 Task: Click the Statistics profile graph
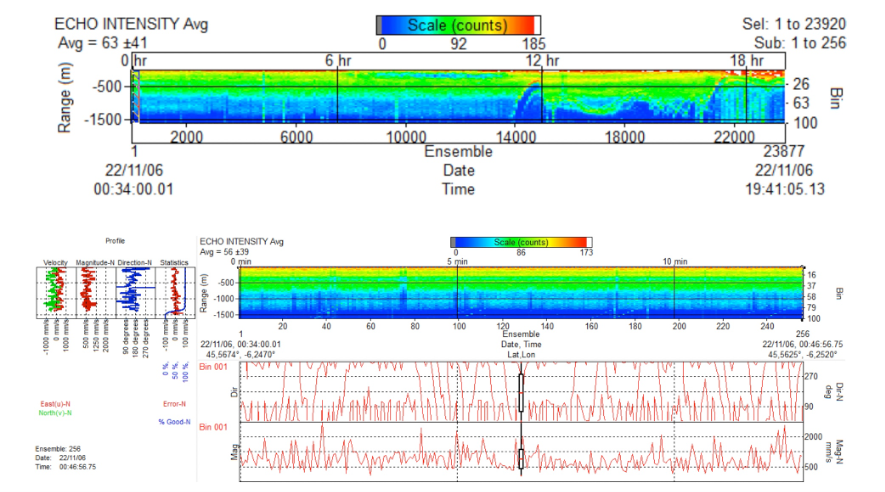(175, 292)
